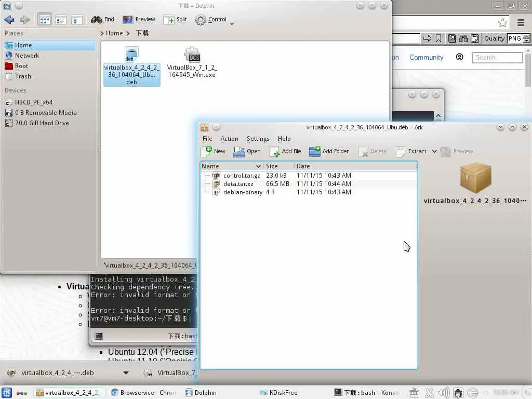532x399 pixels.
Task: Click Open archive button in Ark
Action: (247, 151)
